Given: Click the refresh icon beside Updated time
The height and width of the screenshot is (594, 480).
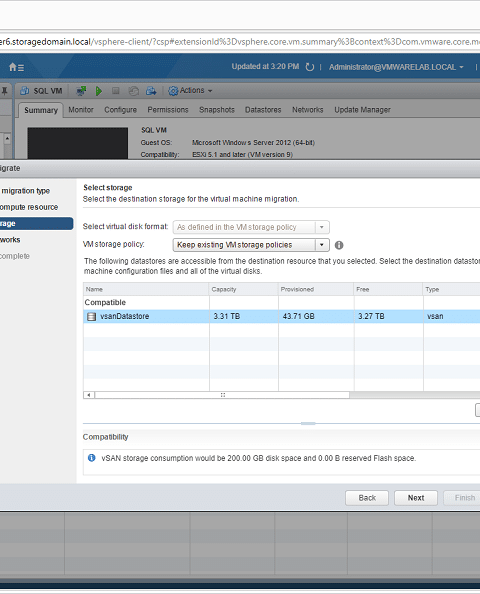Looking at the screenshot, I should pyautogui.click(x=310, y=67).
